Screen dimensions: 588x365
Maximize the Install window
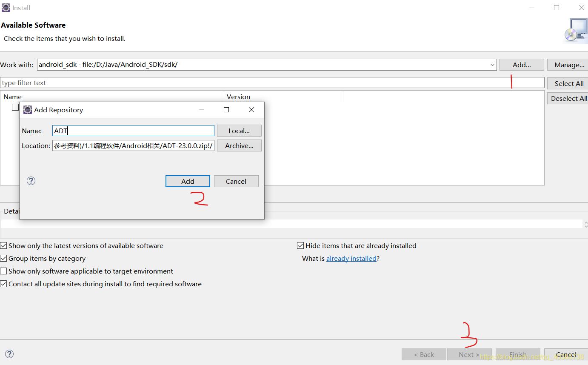click(557, 8)
